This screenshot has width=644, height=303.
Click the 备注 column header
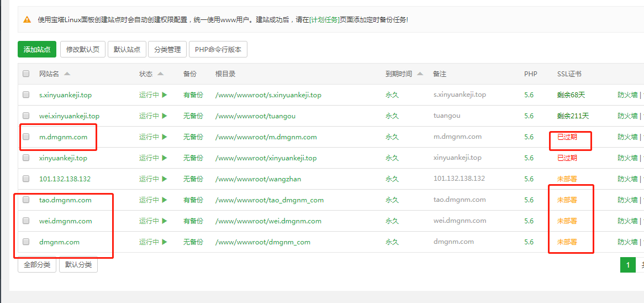(x=440, y=74)
